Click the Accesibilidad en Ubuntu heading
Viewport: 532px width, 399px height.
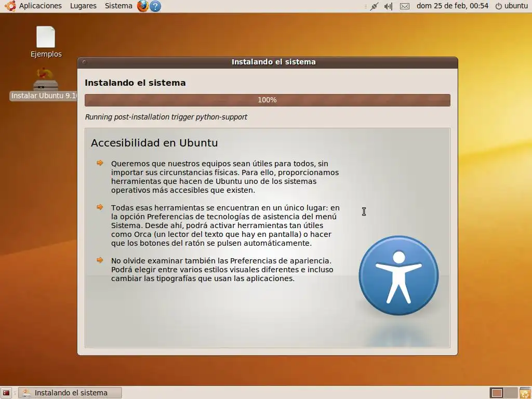pyautogui.click(x=154, y=143)
